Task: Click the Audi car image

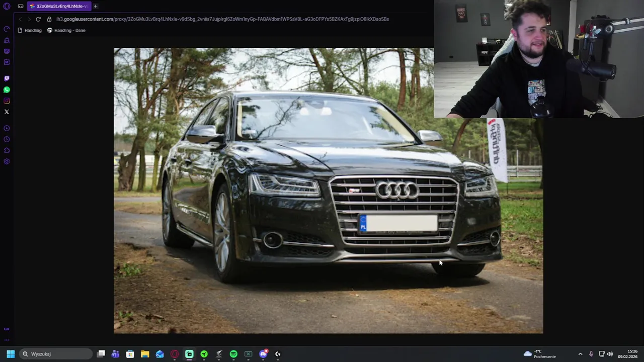Action: click(328, 191)
